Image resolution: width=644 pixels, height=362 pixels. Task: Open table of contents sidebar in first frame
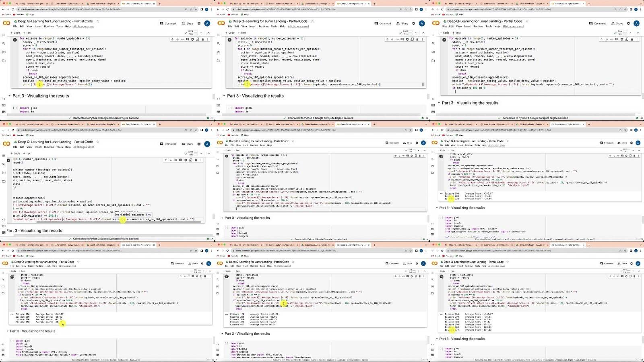4,35
